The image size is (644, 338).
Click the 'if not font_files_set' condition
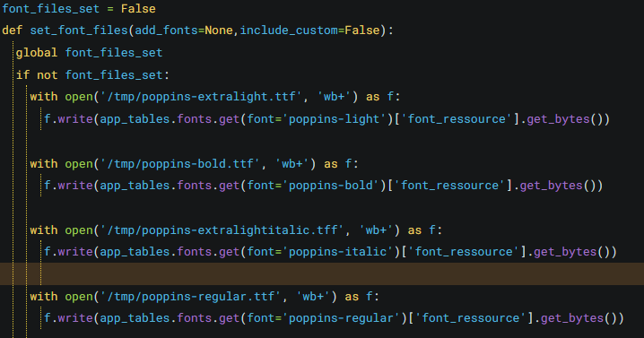(x=92, y=74)
